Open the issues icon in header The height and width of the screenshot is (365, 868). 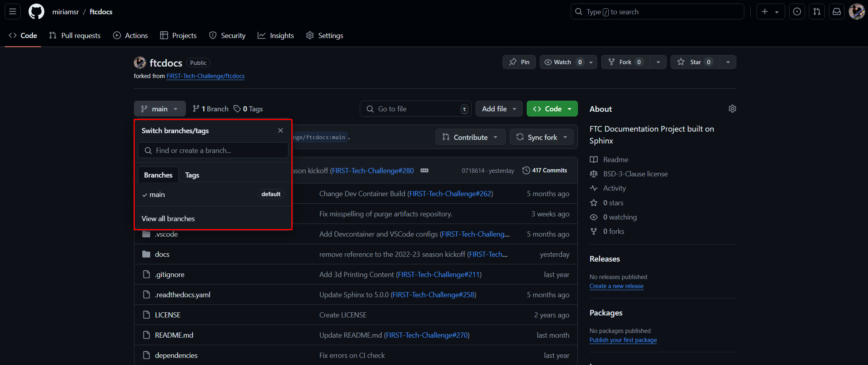797,12
